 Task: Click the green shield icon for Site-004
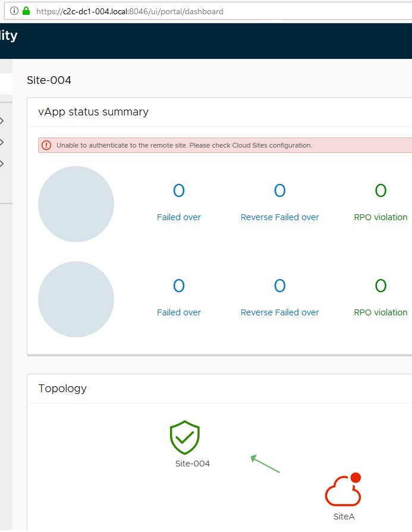point(185,438)
